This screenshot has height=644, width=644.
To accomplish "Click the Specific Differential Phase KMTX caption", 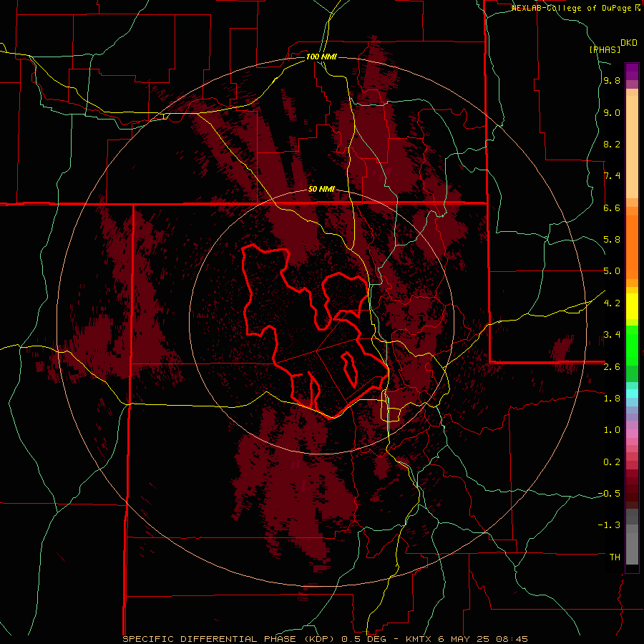I will point(325,639).
